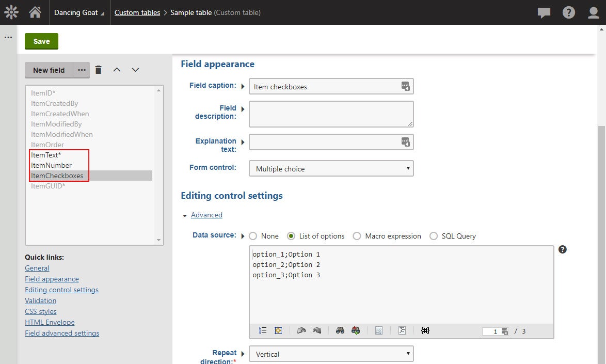This screenshot has height=364, width=606.
Task: Expand the Field caption macro arrow
Action: click(x=243, y=86)
